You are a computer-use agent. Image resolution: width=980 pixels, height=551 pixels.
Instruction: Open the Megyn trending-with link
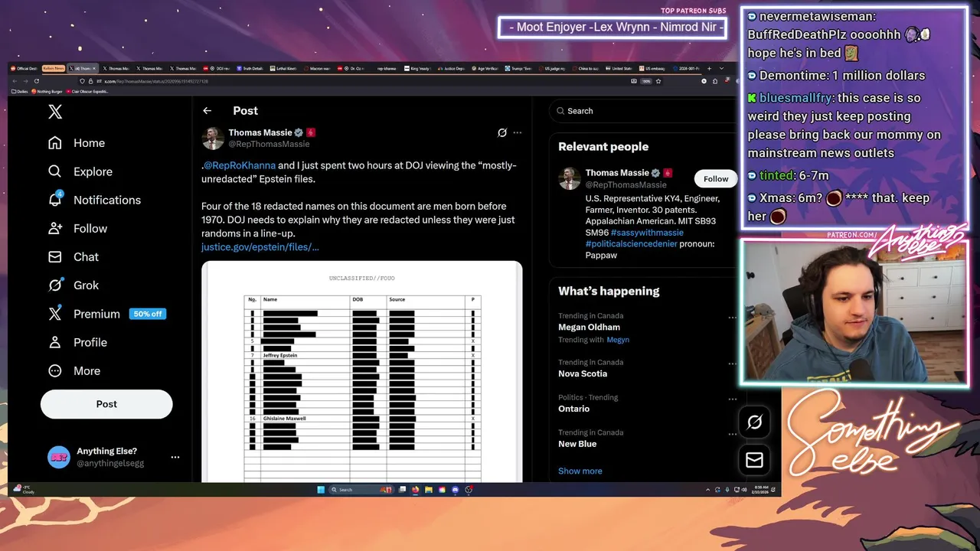[618, 340]
